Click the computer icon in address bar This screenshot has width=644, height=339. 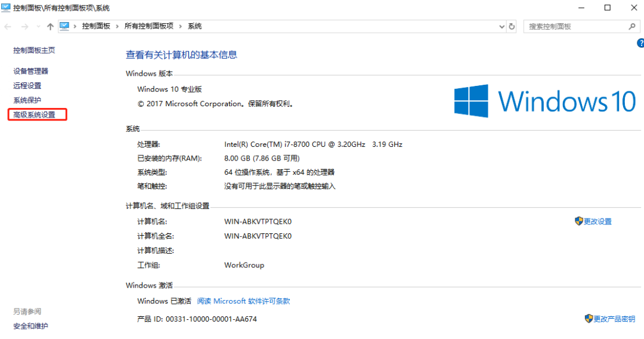pos(64,26)
